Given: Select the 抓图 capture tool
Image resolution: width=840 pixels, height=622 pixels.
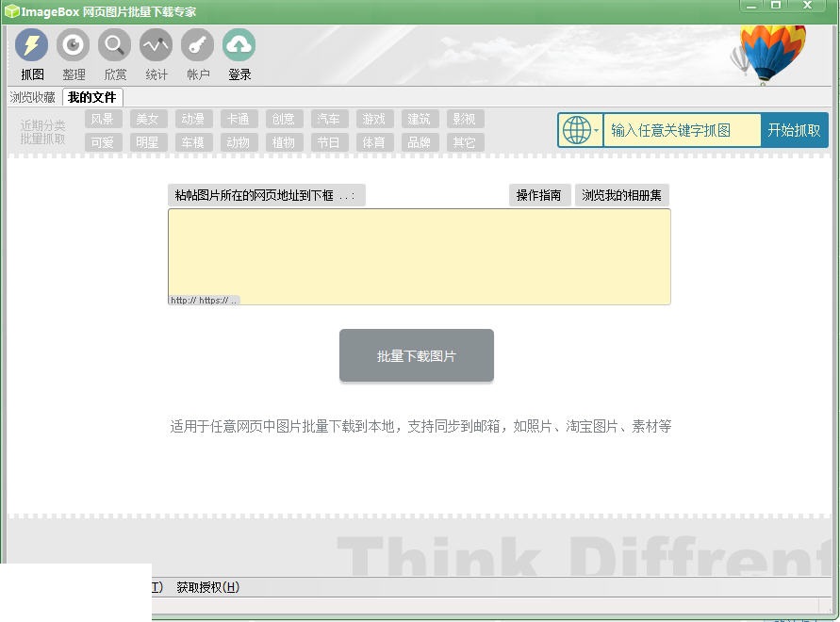Looking at the screenshot, I should [x=31, y=54].
